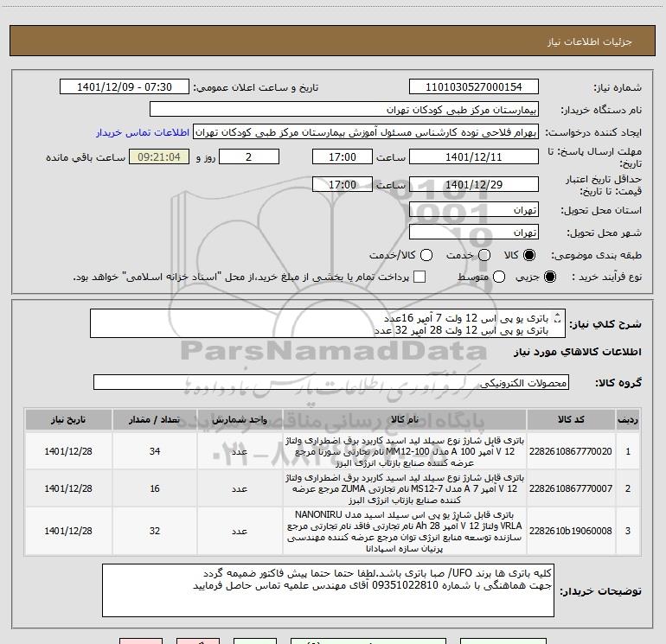Click the کد کالا column header
666x644 pixels.
click(571, 419)
